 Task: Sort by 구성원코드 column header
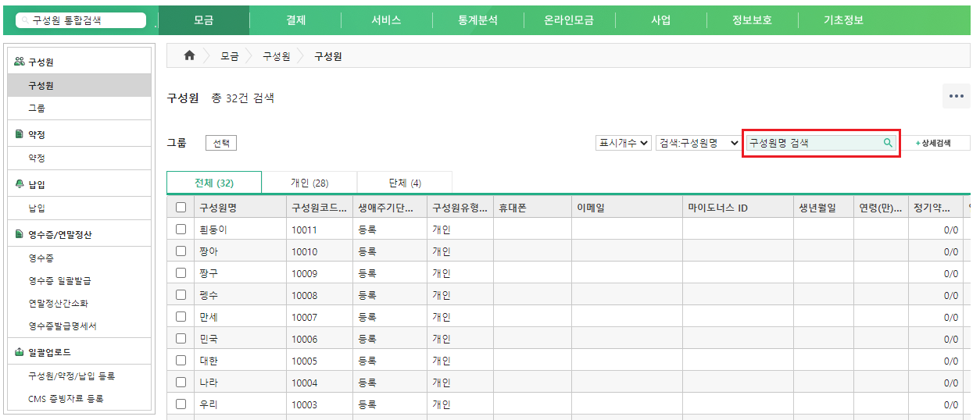[x=319, y=208]
